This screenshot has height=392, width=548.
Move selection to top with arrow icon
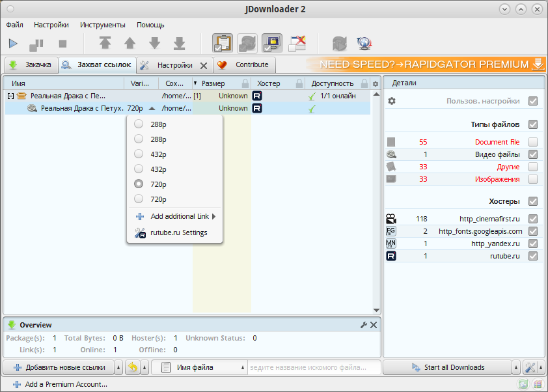pyautogui.click(x=105, y=44)
